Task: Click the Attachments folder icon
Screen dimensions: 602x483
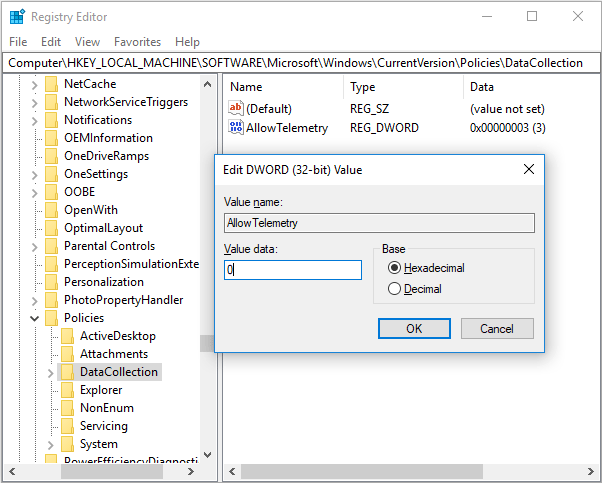Action: [67, 354]
